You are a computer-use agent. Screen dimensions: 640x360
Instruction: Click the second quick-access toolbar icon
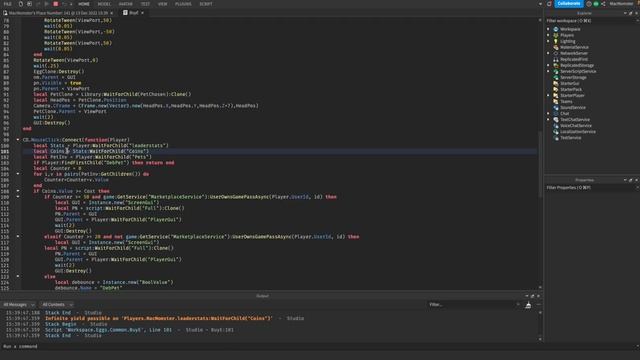click(x=29, y=4)
